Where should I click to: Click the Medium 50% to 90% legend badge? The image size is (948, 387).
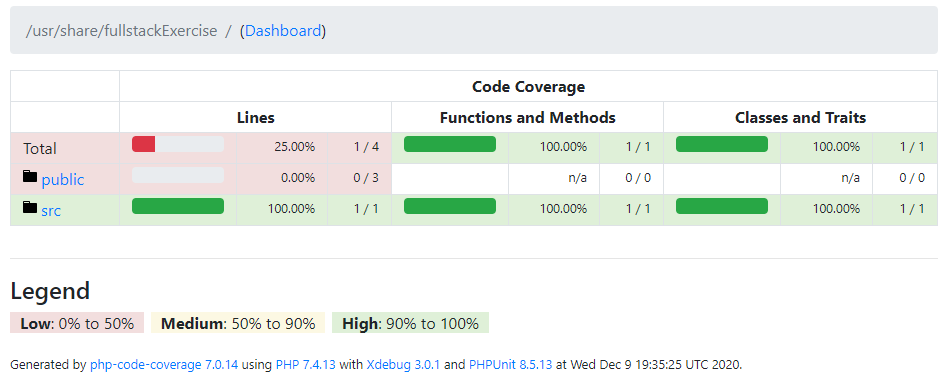[238, 323]
